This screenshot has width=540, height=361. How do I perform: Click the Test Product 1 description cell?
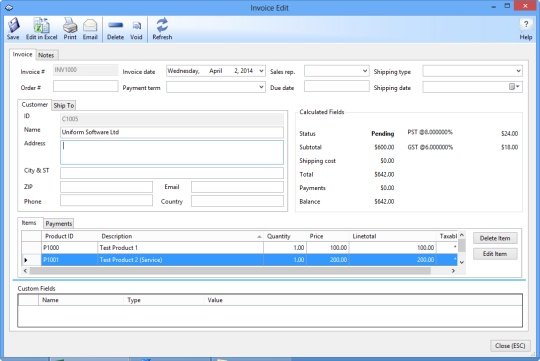click(180, 248)
